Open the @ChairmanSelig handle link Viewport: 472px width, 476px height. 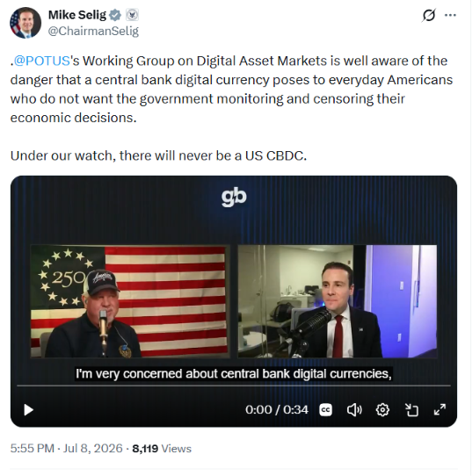coord(93,31)
